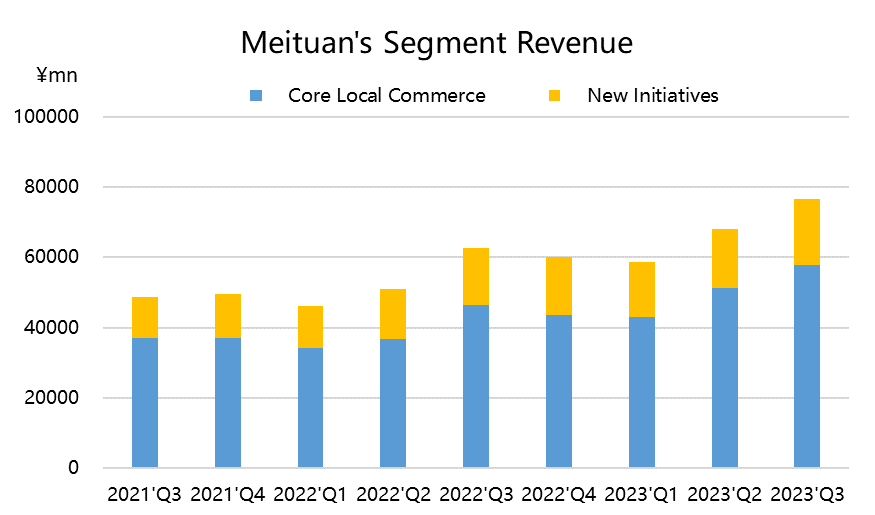The height and width of the screenshot is (515, 875).
Task: Select the yellow bar segment for 2023'Q2
Action: (x=725, y=258)
